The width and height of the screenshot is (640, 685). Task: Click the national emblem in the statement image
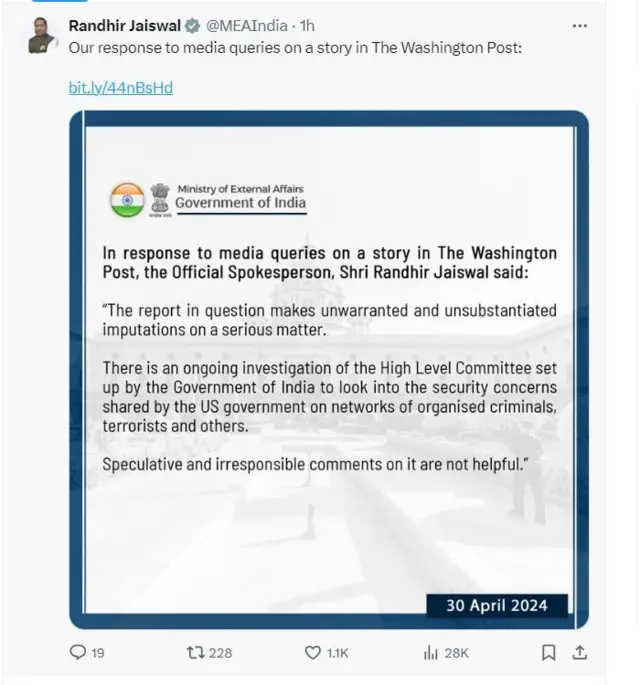(x=160, y=199)
